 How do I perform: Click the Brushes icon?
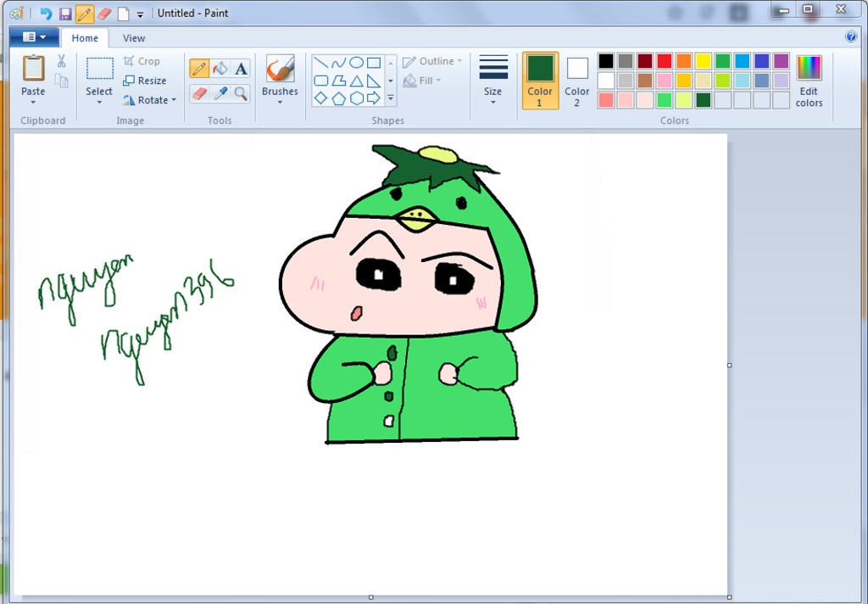click(280, 70)
